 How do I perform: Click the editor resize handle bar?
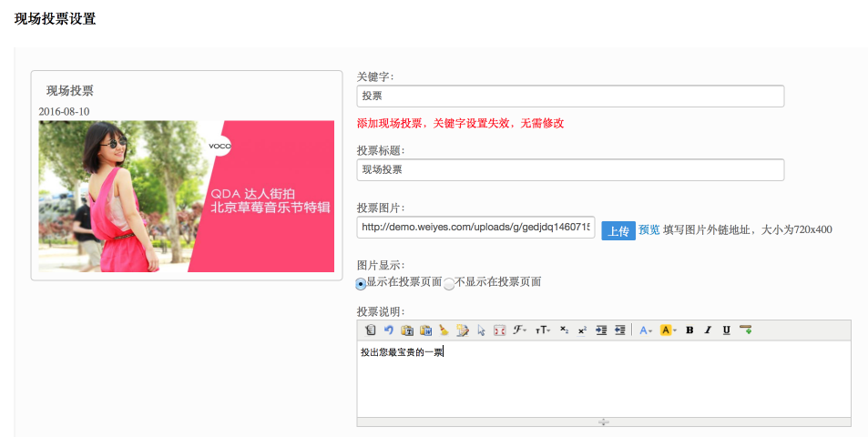pyautogui.click(x=603, y=422)
